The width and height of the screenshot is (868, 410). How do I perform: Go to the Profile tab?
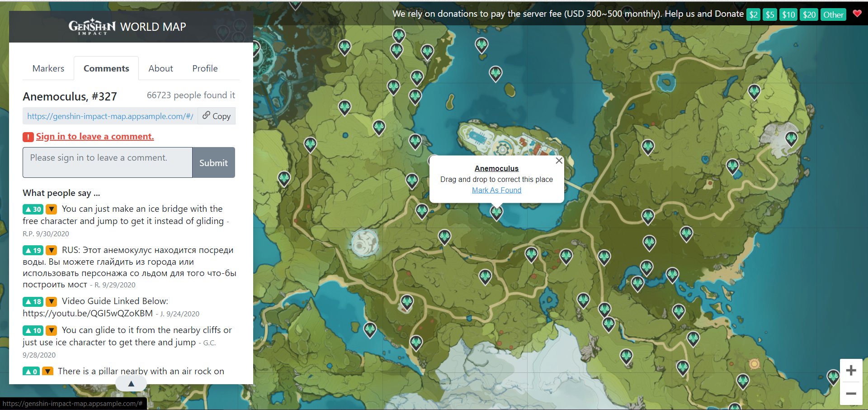pos(205,68)
